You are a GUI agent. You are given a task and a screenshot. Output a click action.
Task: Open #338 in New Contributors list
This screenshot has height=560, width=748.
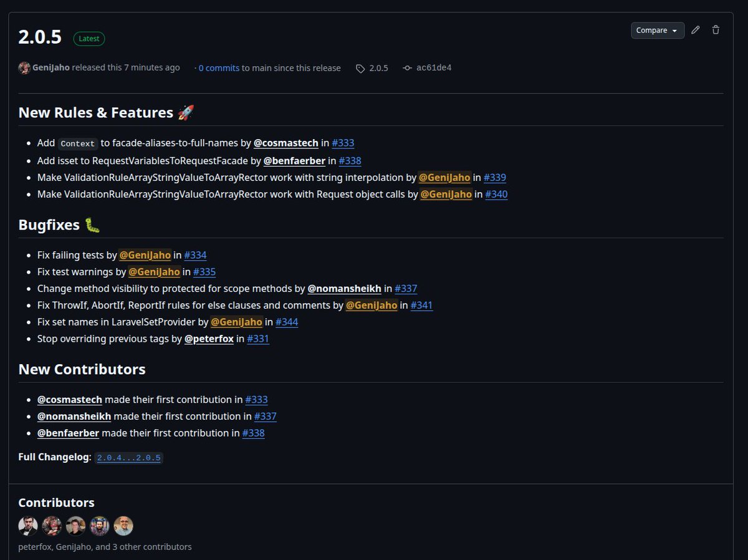tap(253, 433)
